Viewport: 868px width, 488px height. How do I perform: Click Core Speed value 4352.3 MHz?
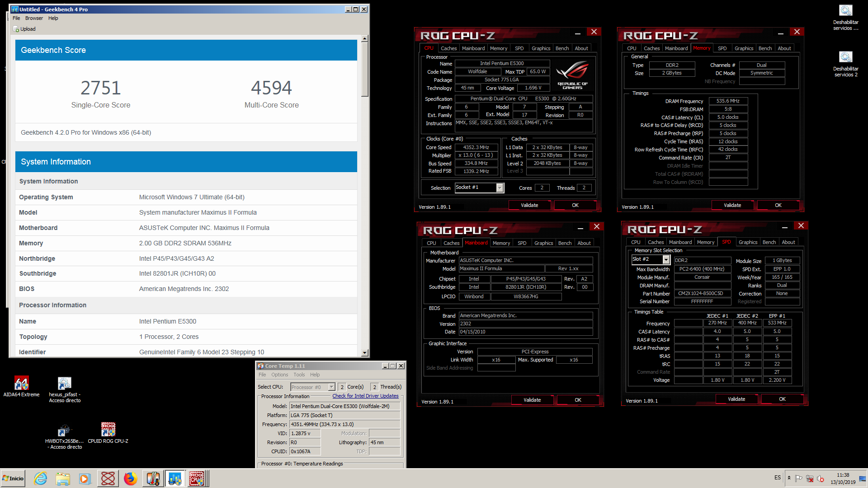476,147
